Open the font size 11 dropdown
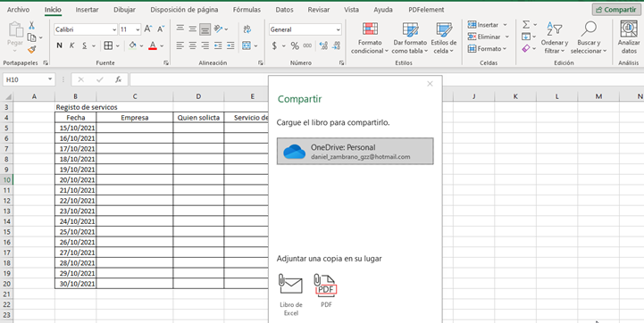644x323 pixels. (138, 29)
